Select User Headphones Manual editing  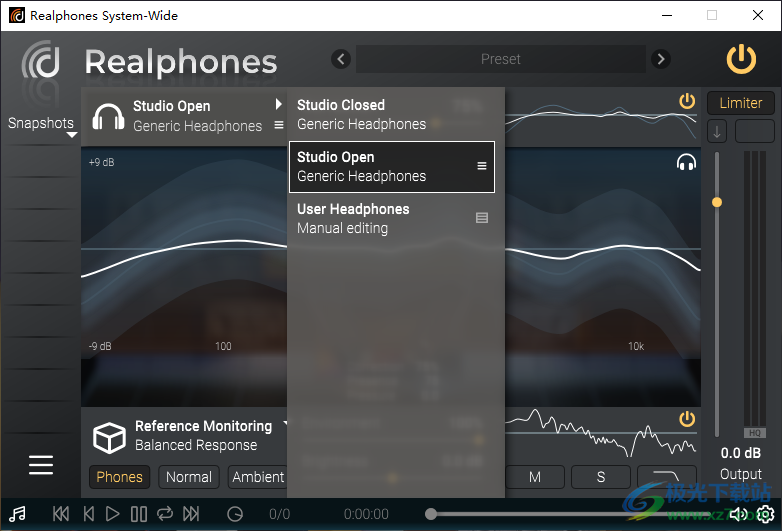pyautogui.click(x=392, y=218)
